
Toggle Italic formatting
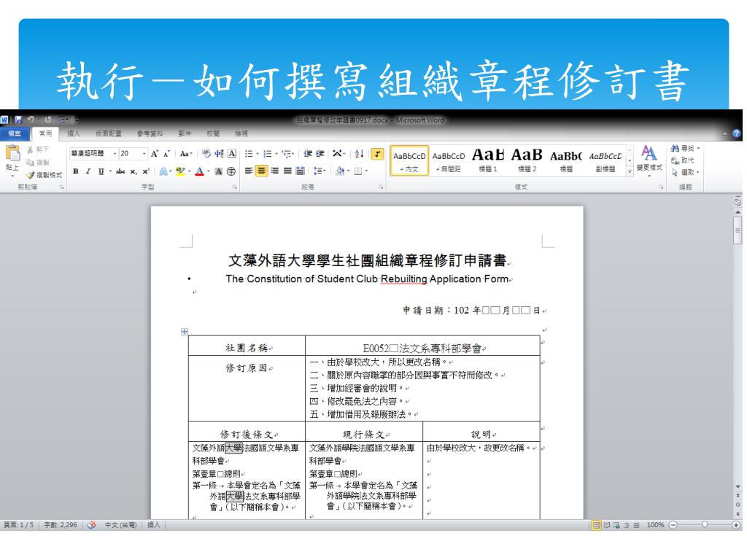point(88,171)
